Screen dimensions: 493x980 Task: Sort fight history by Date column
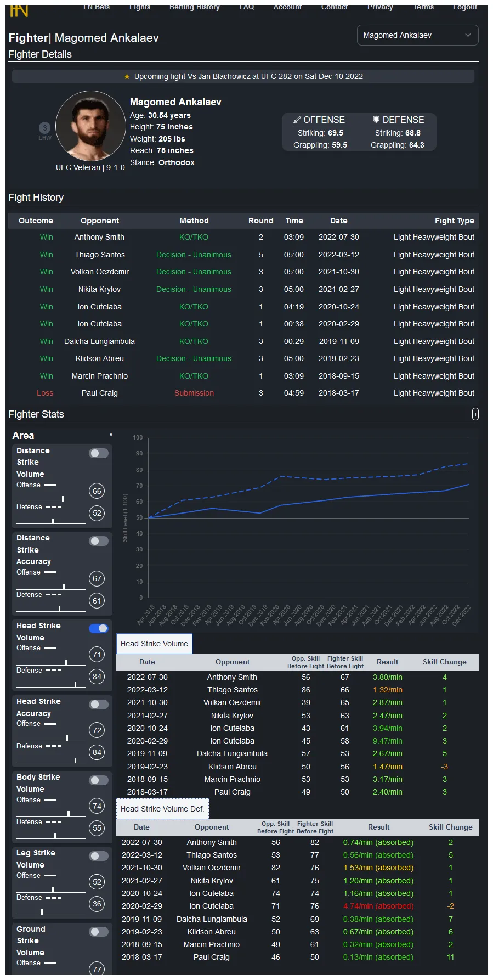[338, 221]
